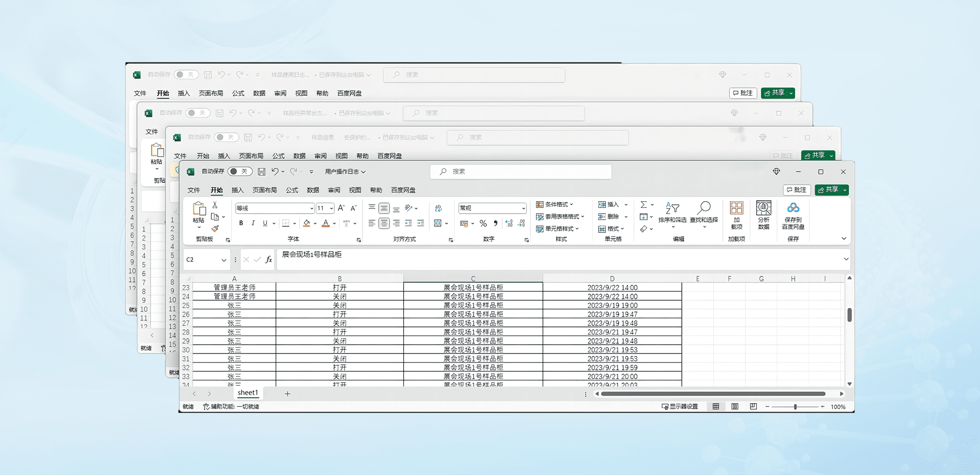Switch to Page Layout view in status bar
The image size is (980, 475).
tap(734, 407)
